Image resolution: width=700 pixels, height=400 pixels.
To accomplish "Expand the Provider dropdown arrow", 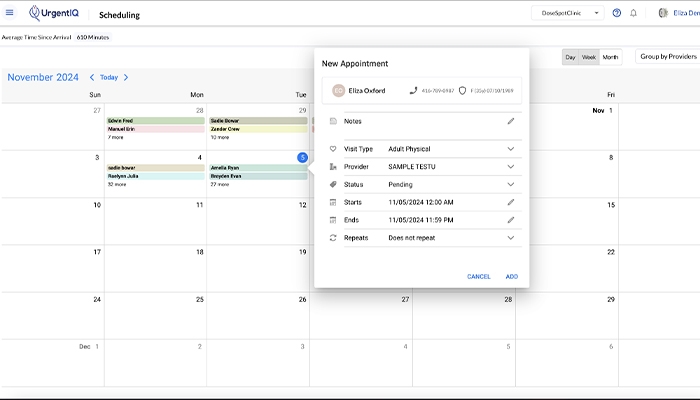I will [x=511, y=167].
